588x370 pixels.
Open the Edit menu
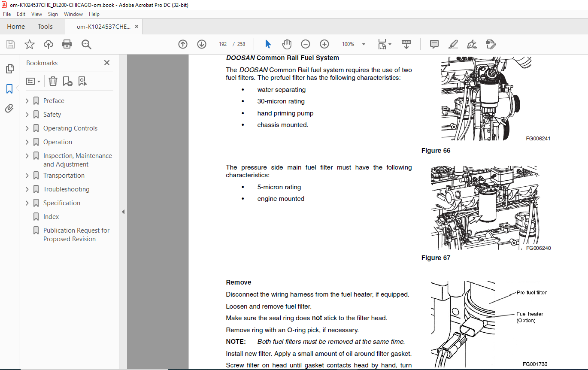[21, 14]
